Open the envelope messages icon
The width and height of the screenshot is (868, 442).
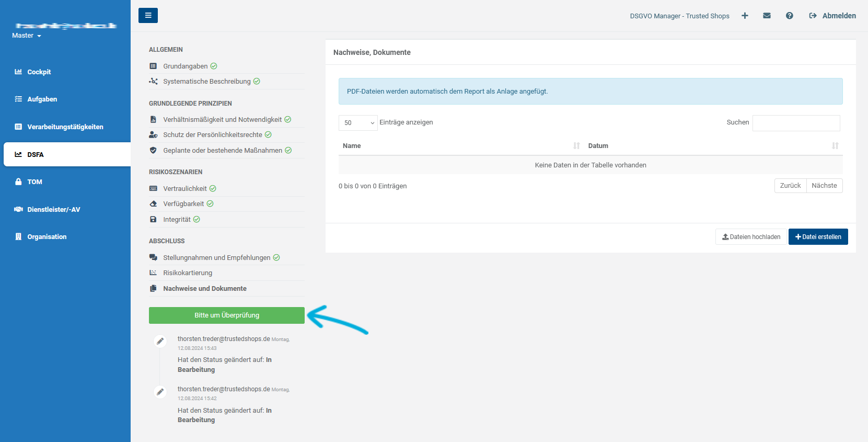pos(767,16)
